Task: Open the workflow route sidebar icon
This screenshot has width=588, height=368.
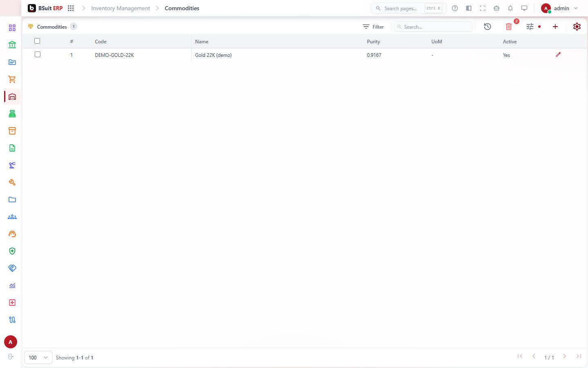Action: coord(12,320)
